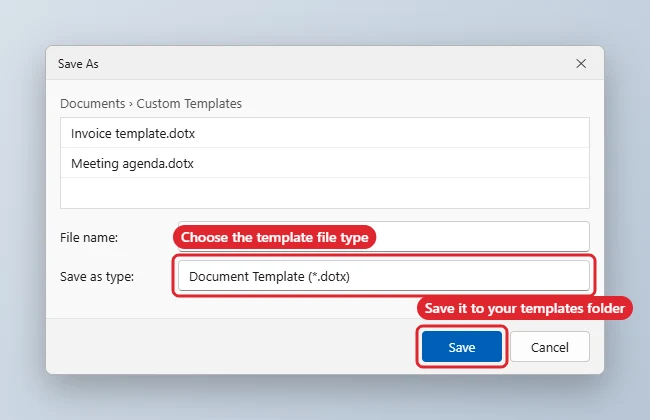
Task: Select Meeting agenda.dotx file
Action: tap(325, 163)
